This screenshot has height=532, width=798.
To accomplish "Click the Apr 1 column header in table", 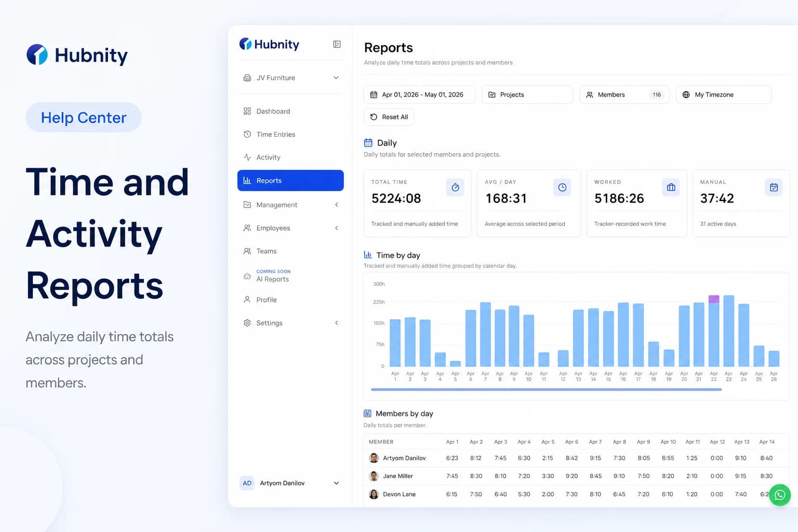I will [452, 442].
